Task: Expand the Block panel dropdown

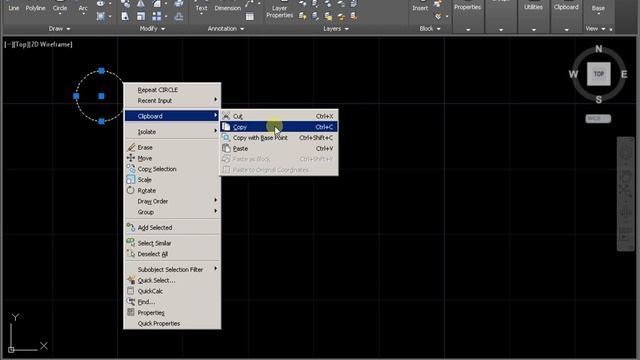Action: click(430, 29)
